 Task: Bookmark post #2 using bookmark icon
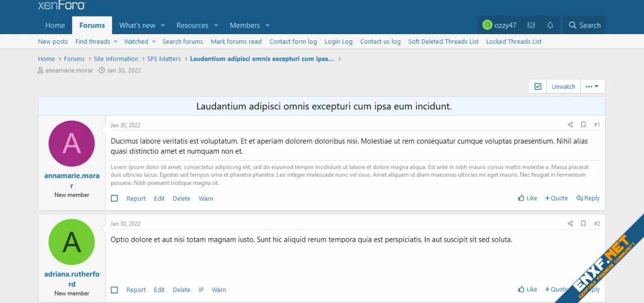[x=583, y=224]
